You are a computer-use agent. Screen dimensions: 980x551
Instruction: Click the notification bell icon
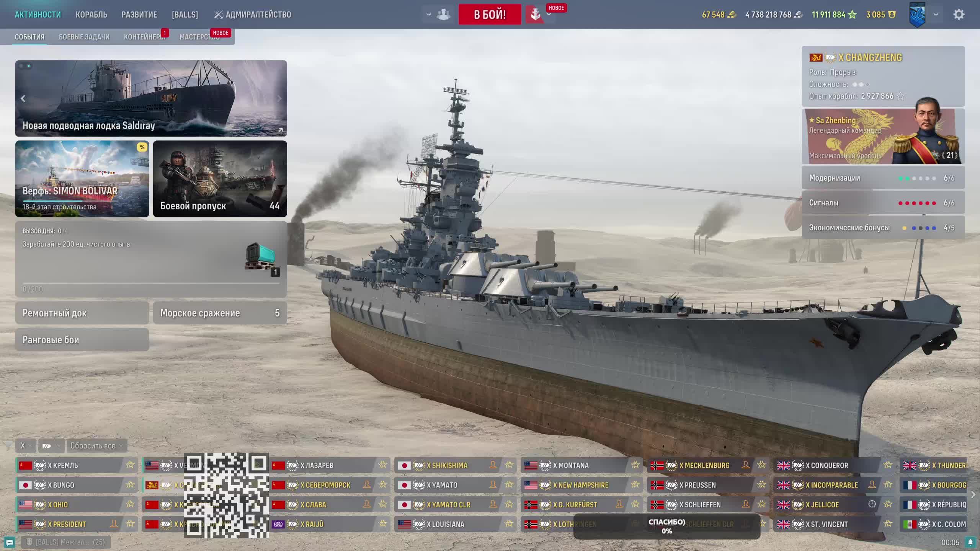point(970,542)
